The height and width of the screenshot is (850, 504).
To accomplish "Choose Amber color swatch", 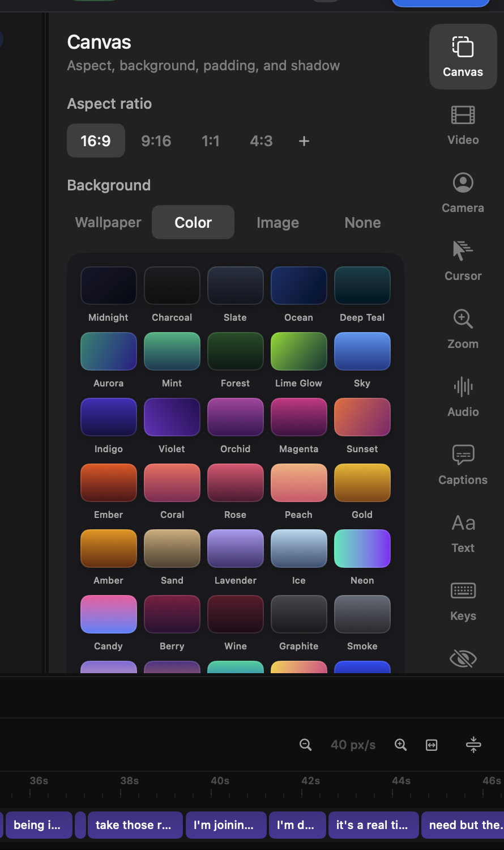I will pyautogui.click(x=108, y=549).
